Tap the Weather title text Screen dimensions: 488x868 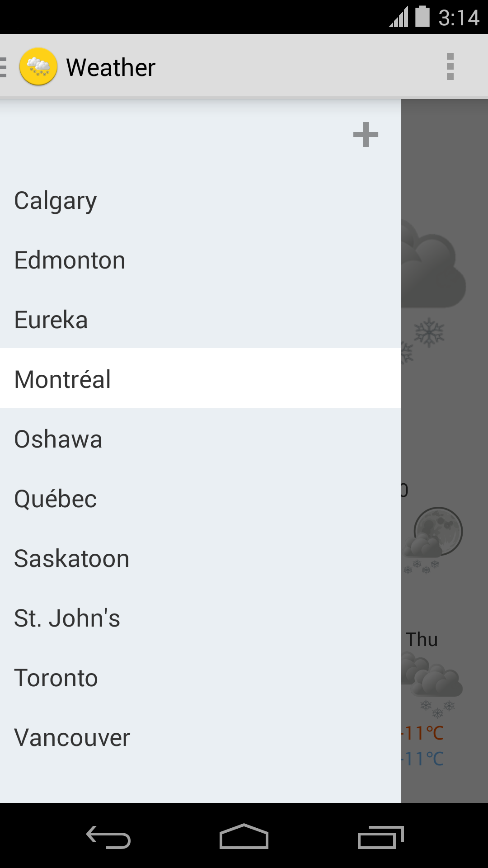coord(111,67)
